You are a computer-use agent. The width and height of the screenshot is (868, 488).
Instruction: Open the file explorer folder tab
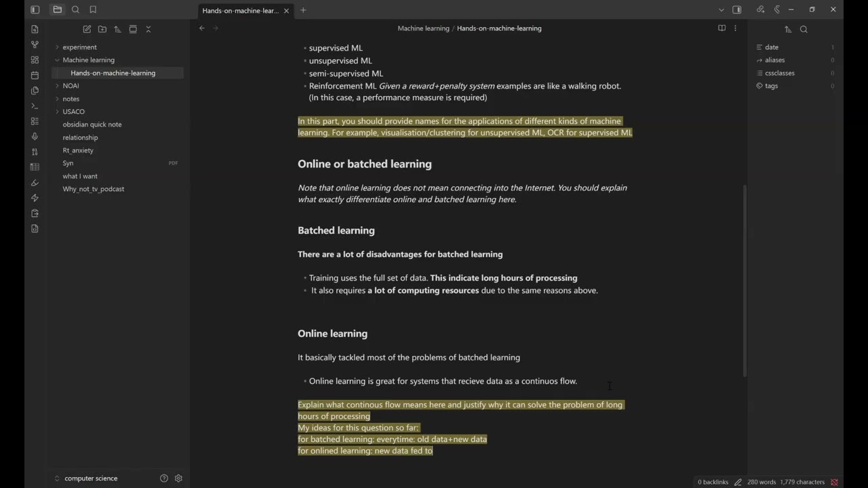58,9
